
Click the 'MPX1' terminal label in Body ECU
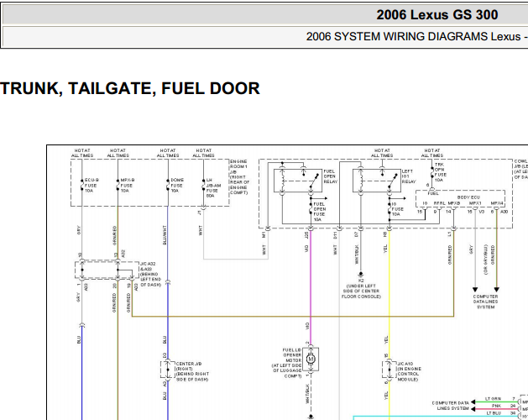point(475,203)
